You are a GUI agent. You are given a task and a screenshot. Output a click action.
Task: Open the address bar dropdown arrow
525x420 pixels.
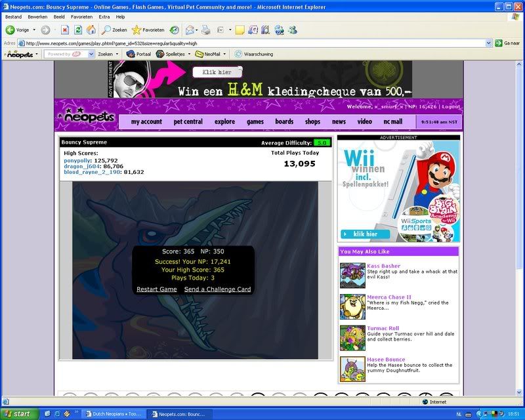coord(488,43)
